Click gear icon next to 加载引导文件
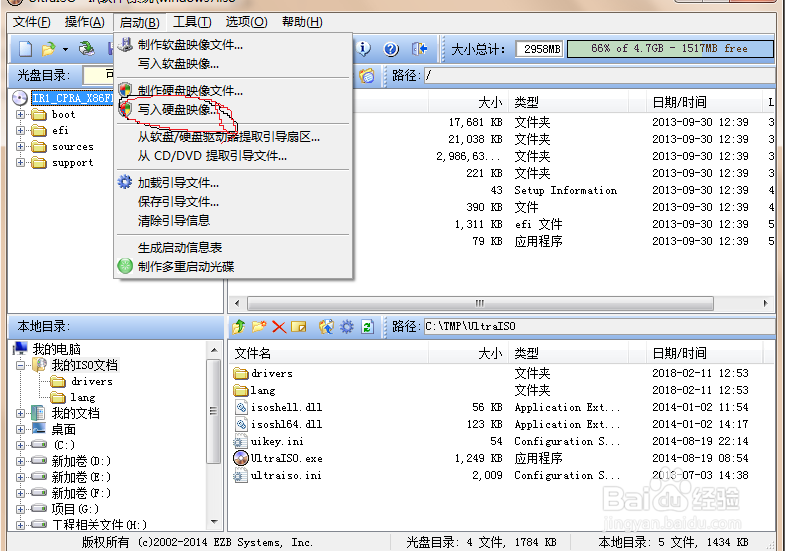 [x=125, y=182]
